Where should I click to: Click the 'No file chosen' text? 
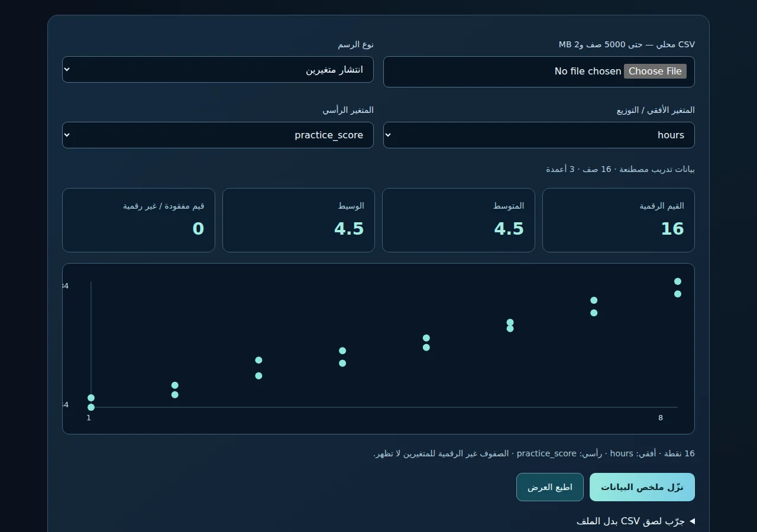[588, 72]
